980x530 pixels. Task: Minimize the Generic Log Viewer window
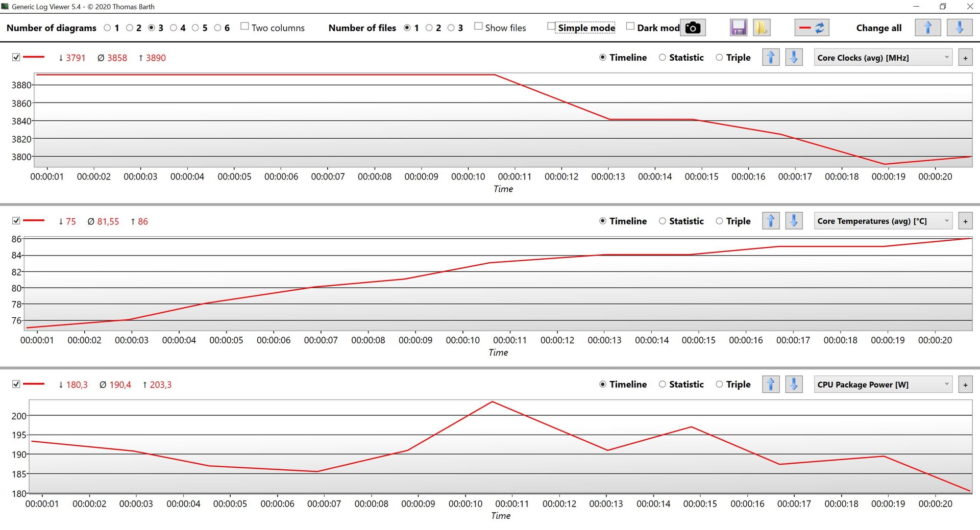[916, 7]
